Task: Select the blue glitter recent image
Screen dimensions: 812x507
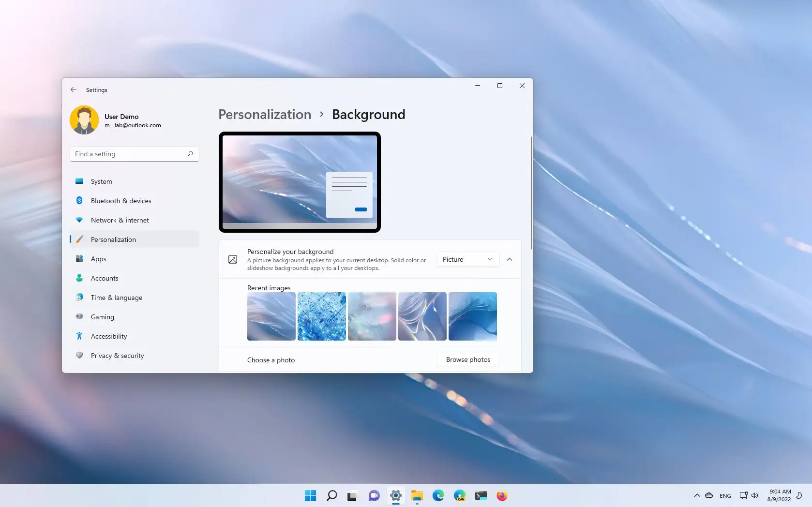Action: coord(322,316)
